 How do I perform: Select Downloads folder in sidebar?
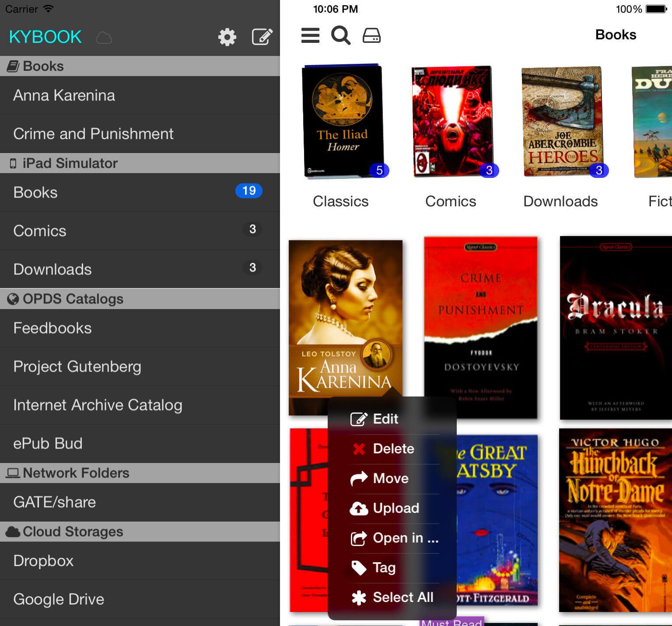tap(140, 269)
